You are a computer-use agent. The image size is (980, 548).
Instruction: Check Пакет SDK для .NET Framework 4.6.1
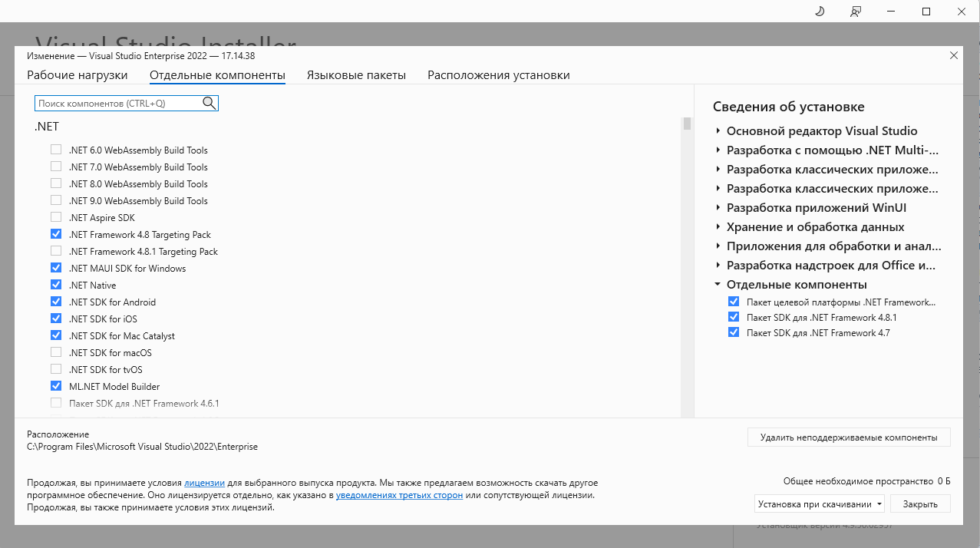[56, 404]
